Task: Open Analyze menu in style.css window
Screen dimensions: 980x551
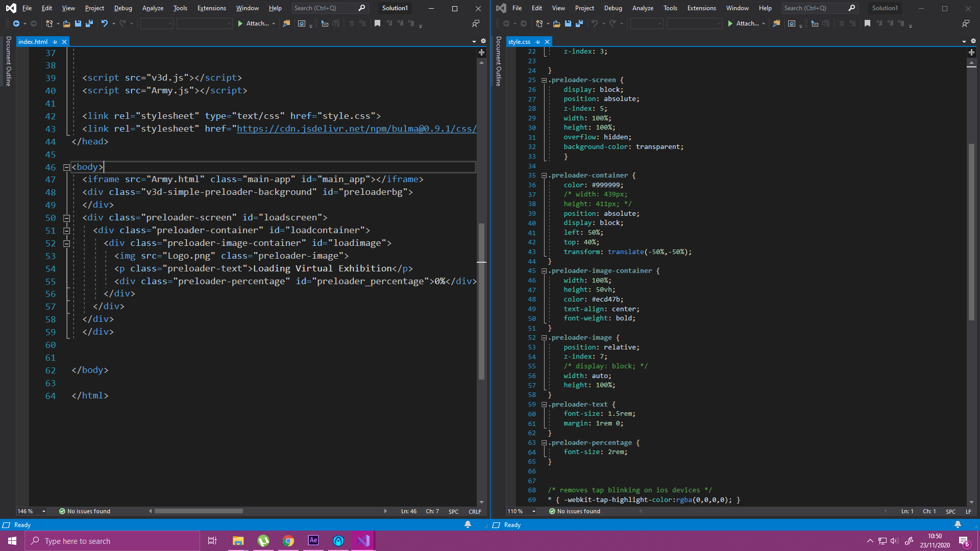Action: pyautogui.click(x=643, y=8)
